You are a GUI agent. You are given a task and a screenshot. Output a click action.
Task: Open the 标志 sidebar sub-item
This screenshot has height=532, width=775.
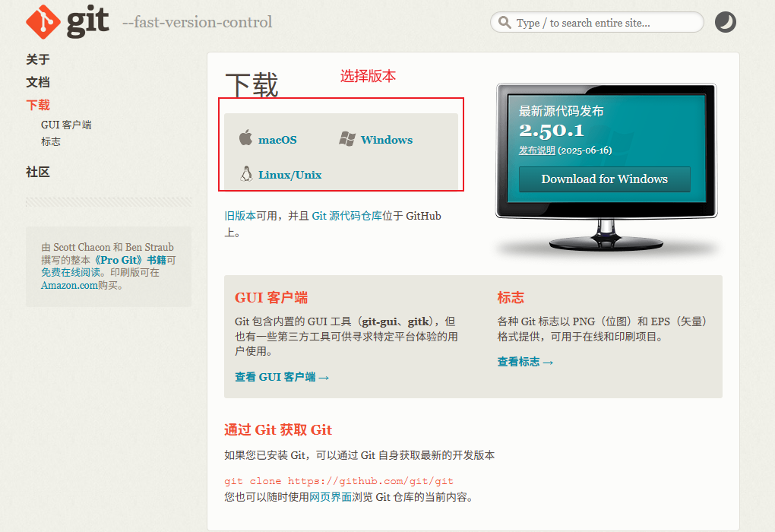[x=51, y=142]
